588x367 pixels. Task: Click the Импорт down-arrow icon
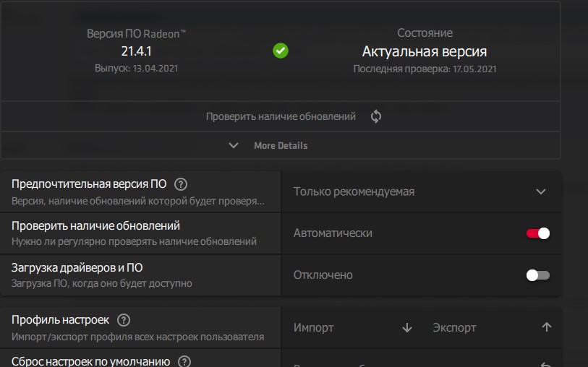(406, 327)
